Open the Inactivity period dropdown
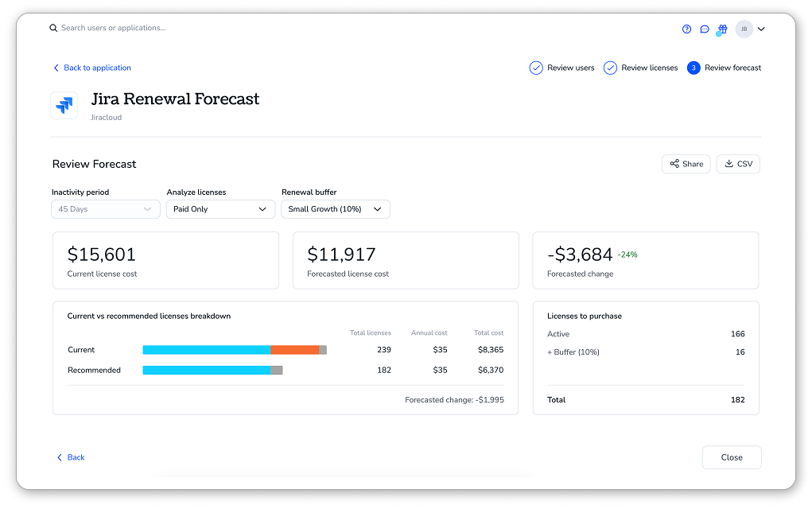The width and height of the screenshot is (812, 509). [x=105, y=209]
